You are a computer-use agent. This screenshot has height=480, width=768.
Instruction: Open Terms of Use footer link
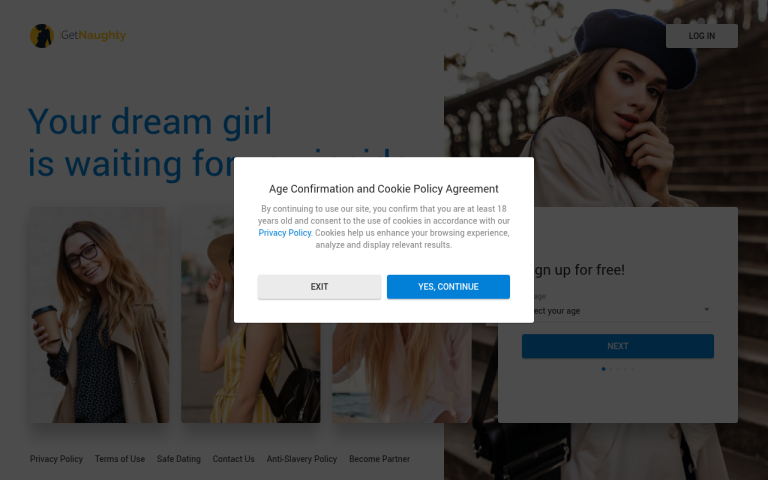point(120,459)
